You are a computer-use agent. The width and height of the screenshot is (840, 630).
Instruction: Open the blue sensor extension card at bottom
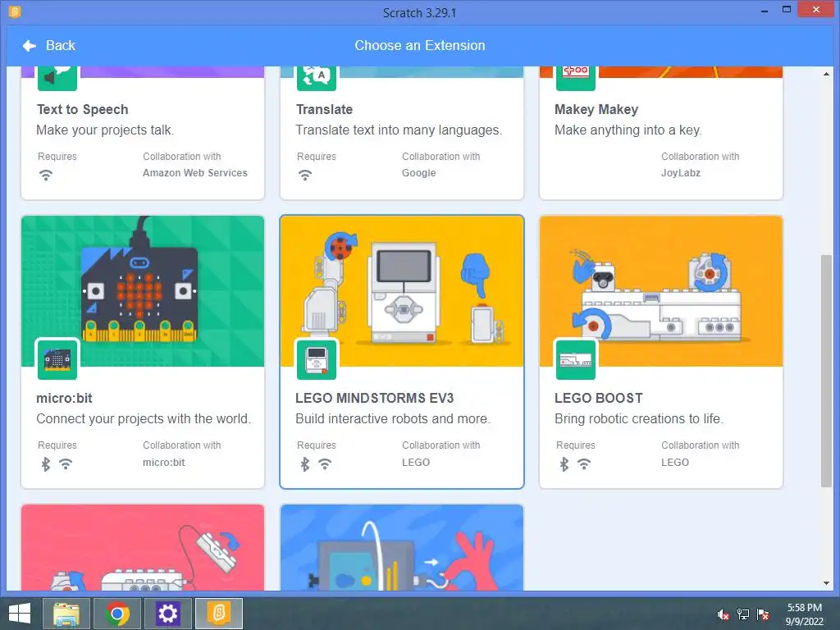pyautogui.click(x=402, y=547)
